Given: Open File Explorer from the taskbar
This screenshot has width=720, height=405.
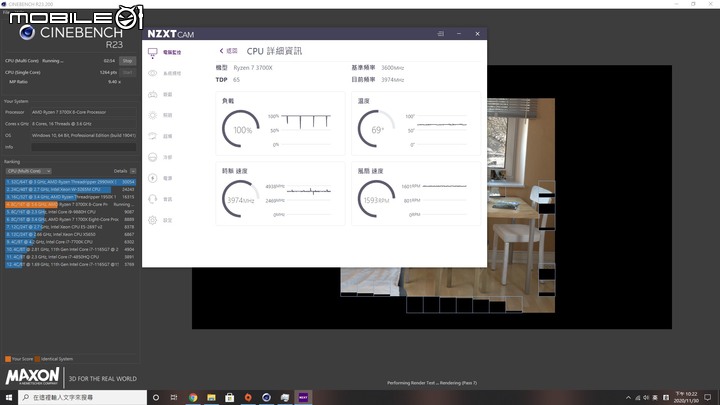Looking at the screenshot, I should 211,397.
